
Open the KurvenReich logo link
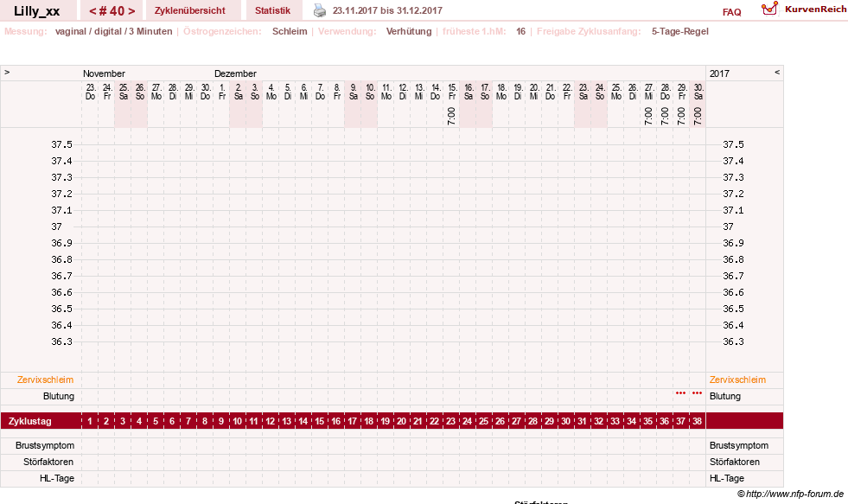click(x=804, y=10)
